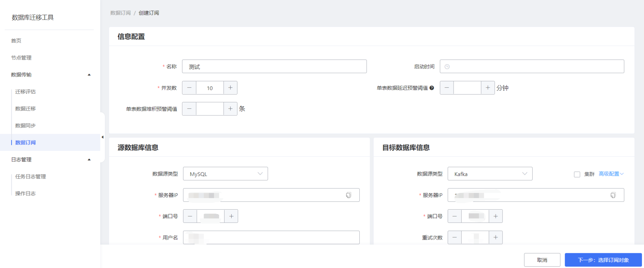Open 迁移评估 menu item
This screenshot has height=268, width=644.
(x=25, y=91)
